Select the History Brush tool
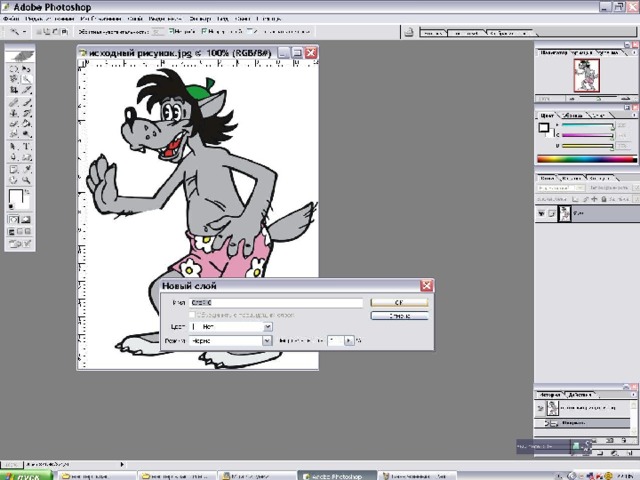Image resolution: width=640 pixels, height=480 pixels. [26, 113]
